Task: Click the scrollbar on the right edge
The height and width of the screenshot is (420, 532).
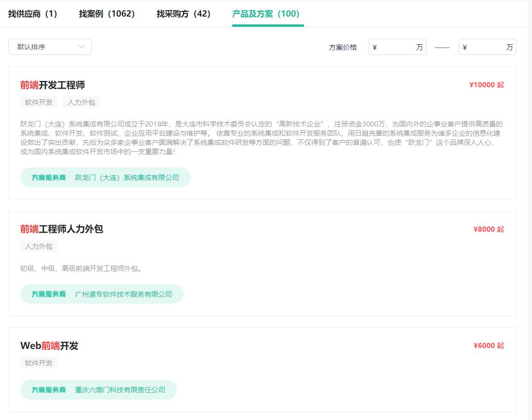Action: [x=530, y=210]
